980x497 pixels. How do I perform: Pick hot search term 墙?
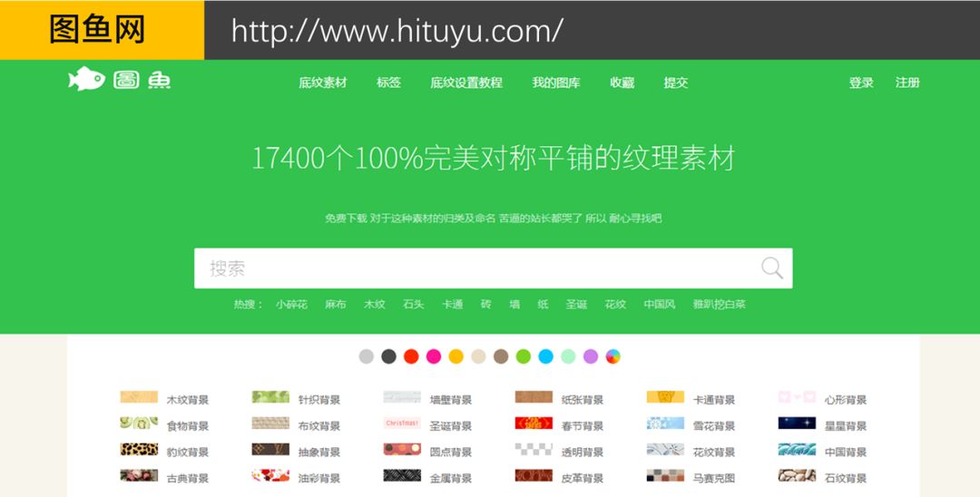coord(514,305)
